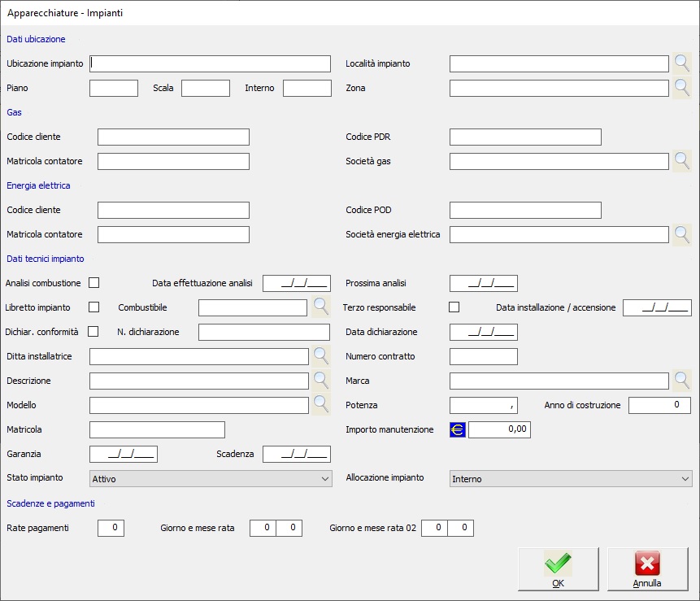Click the Gas Codice cliente field
This screenshot has width=700, height=601.
(x=174, y=137)
